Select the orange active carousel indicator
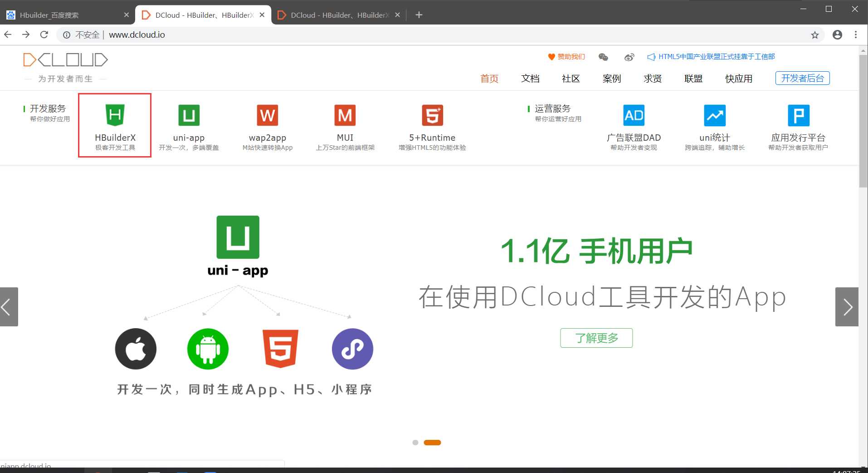 pyautogui.click(x=432, y=443)
